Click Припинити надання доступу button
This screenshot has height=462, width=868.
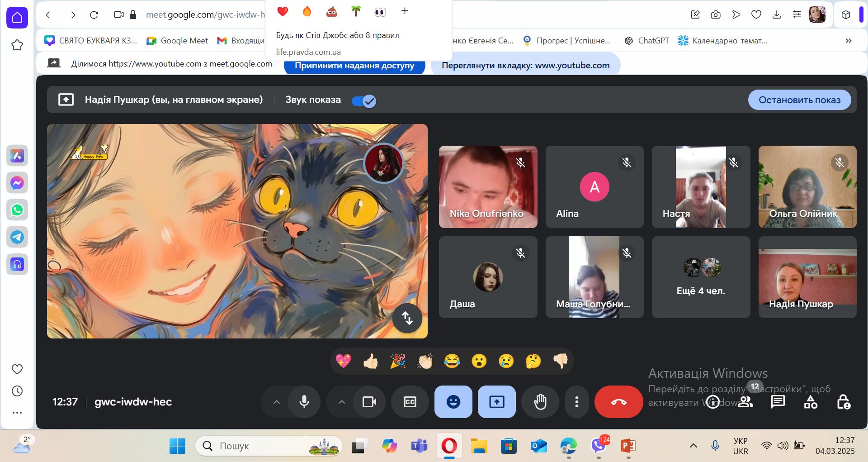354,66
